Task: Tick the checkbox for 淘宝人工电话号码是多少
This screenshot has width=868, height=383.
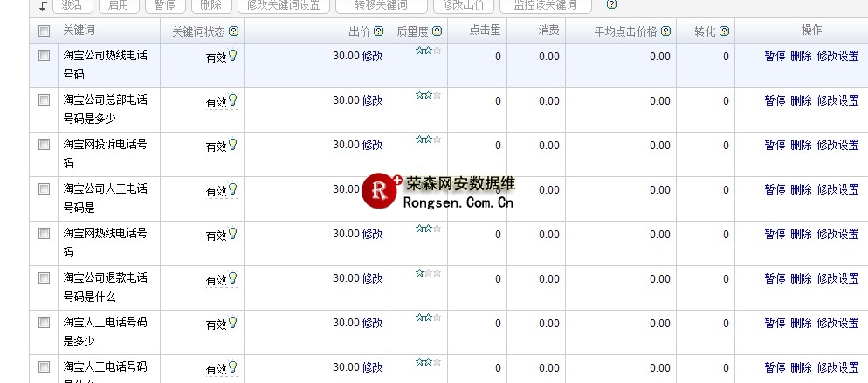Action: coord(45,323)
